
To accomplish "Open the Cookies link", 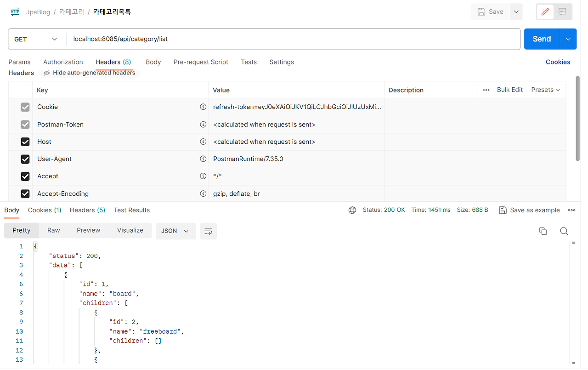I will [x=558, y=62].
